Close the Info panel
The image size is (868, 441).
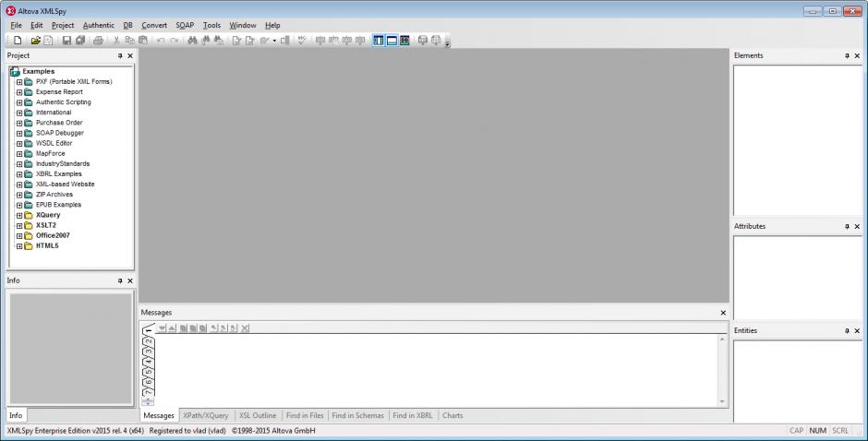point(130,281)
